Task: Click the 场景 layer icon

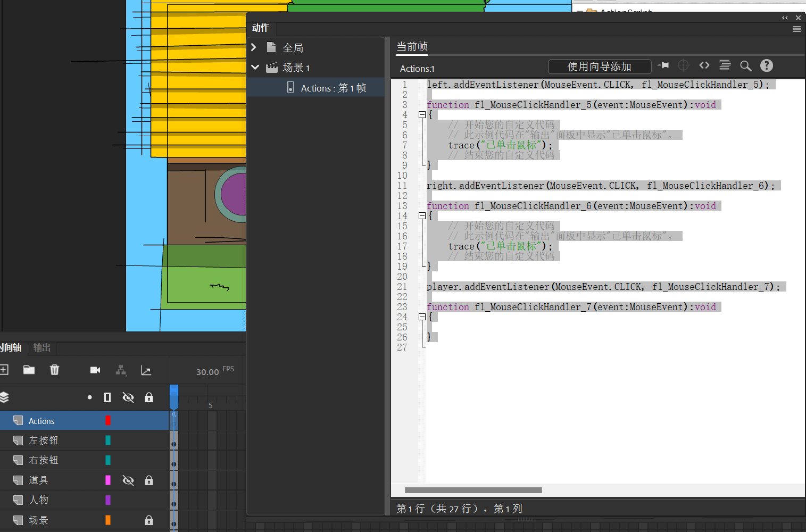Action: 18,520
